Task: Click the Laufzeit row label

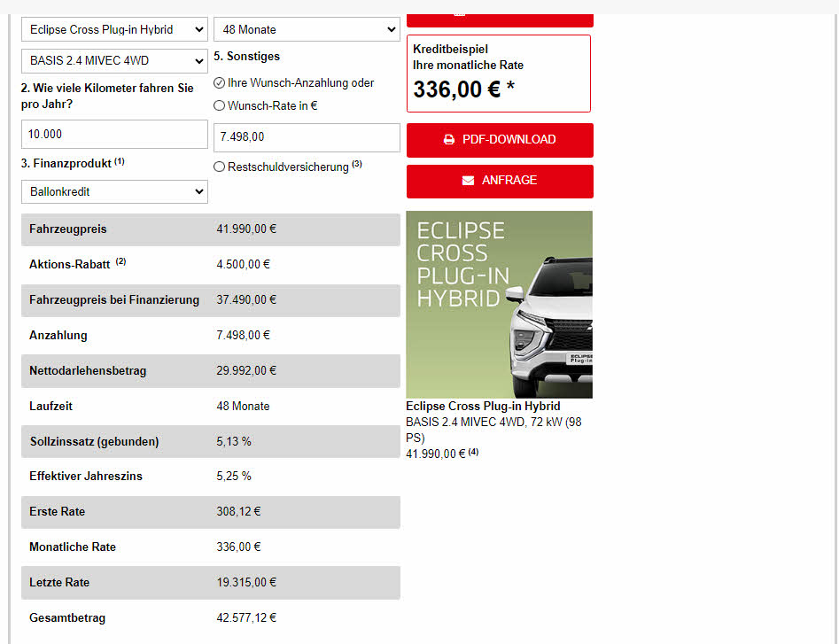Action: pos(50,406)
